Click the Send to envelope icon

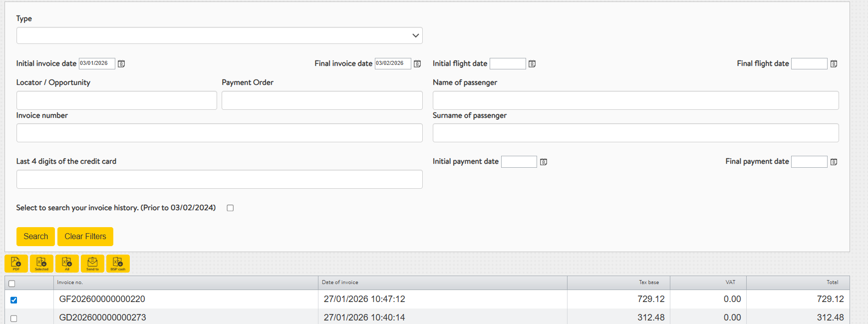coord(92,263)
